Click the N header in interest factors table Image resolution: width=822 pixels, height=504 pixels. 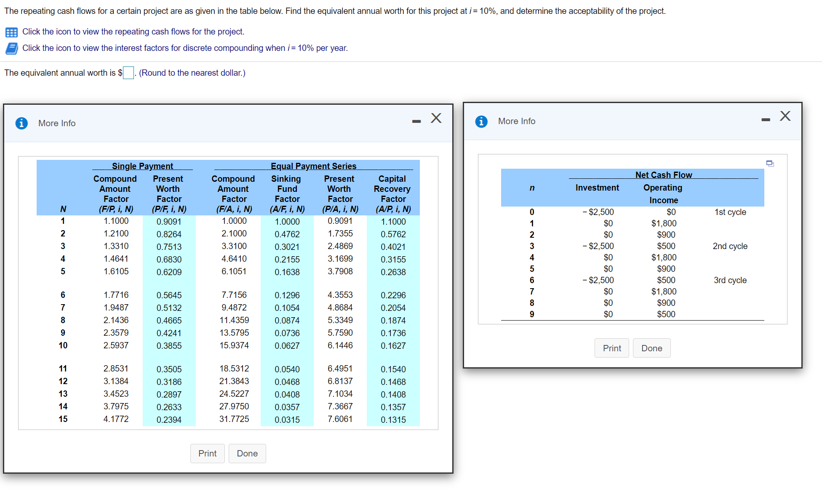click(x=63, y=209)
